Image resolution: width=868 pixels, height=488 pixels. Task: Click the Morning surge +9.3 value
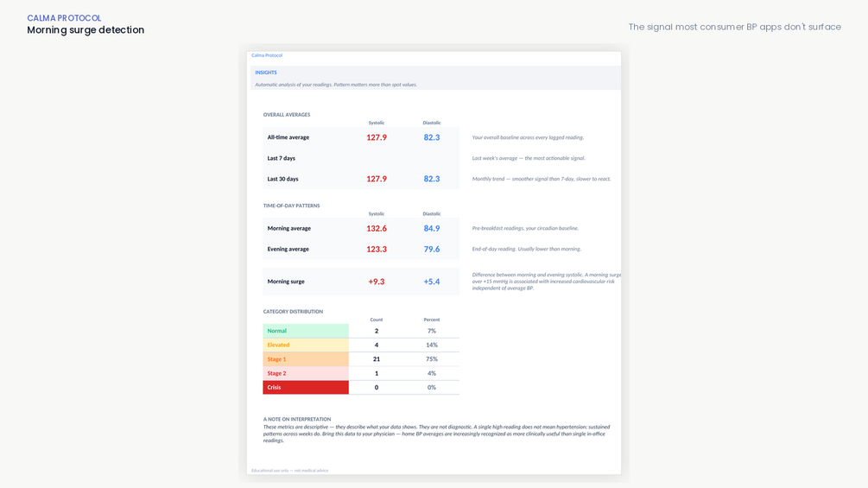[377, 282]
